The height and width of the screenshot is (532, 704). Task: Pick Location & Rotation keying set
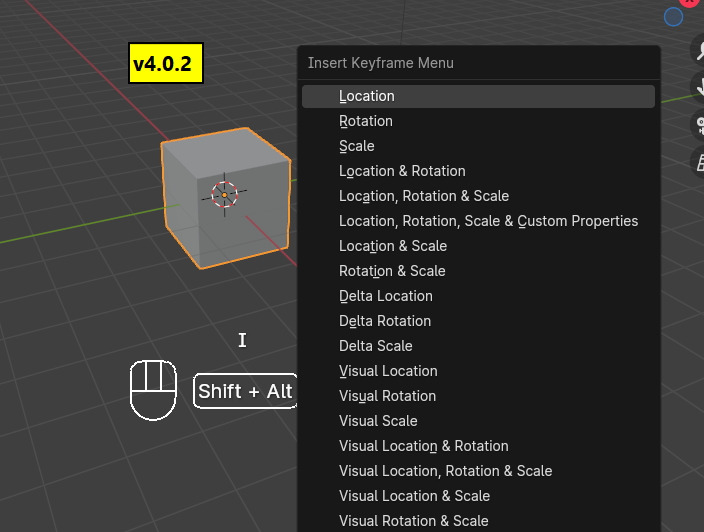click(478, 171)
